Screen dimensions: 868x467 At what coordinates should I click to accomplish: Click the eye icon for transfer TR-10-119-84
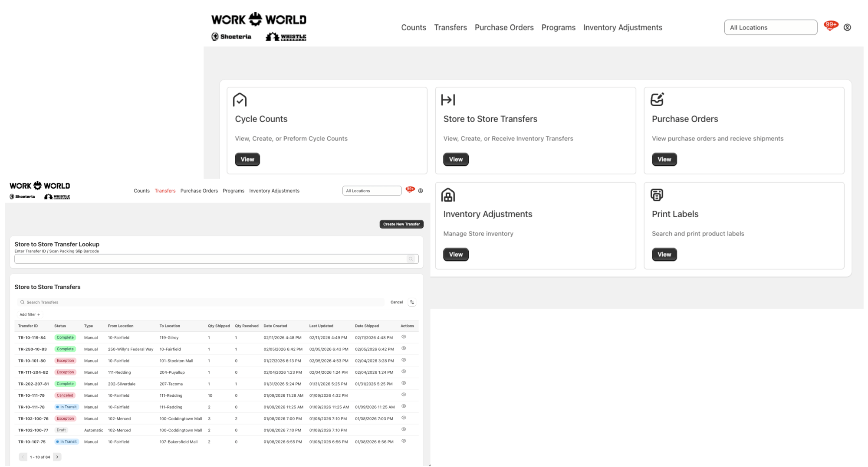(x=404, y=337)
